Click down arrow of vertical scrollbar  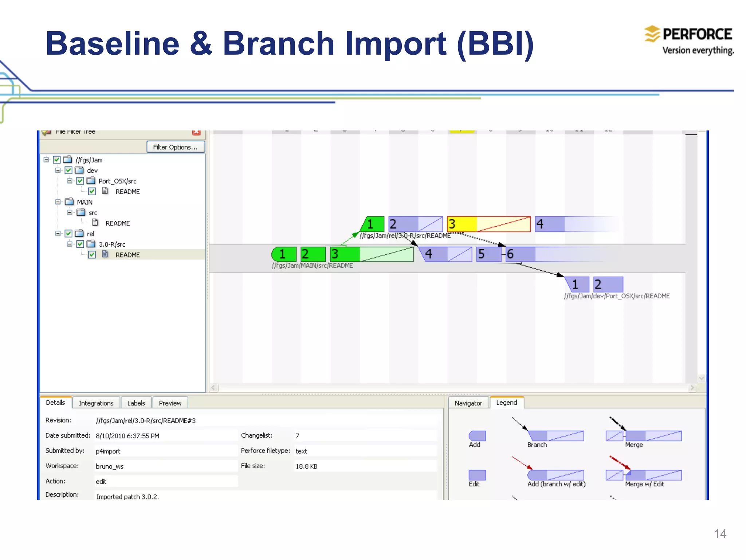tap(702, 378)
